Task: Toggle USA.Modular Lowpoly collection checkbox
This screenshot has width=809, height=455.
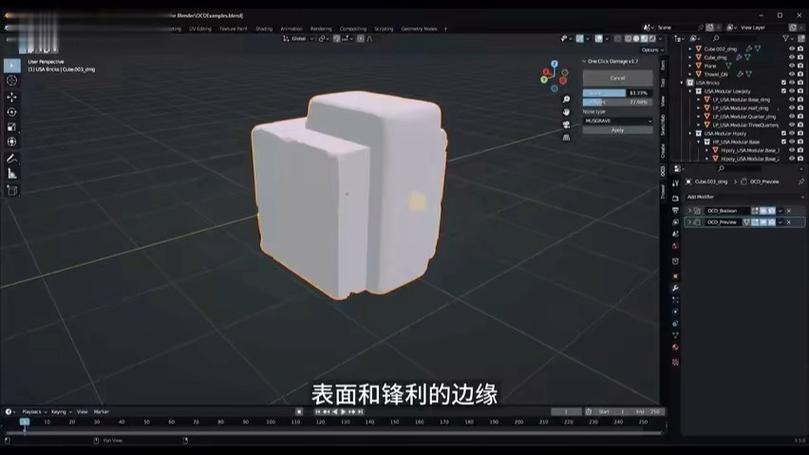Action: [784, 91]
